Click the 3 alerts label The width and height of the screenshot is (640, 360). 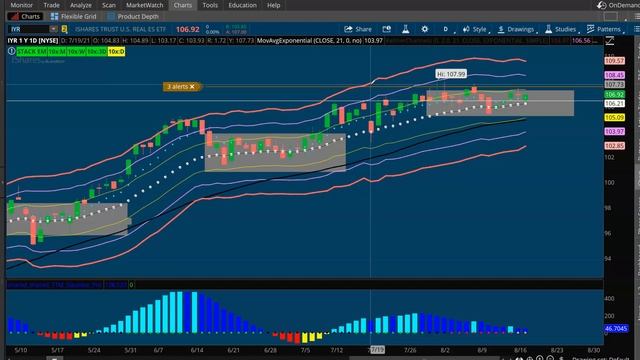click(177, 87)
